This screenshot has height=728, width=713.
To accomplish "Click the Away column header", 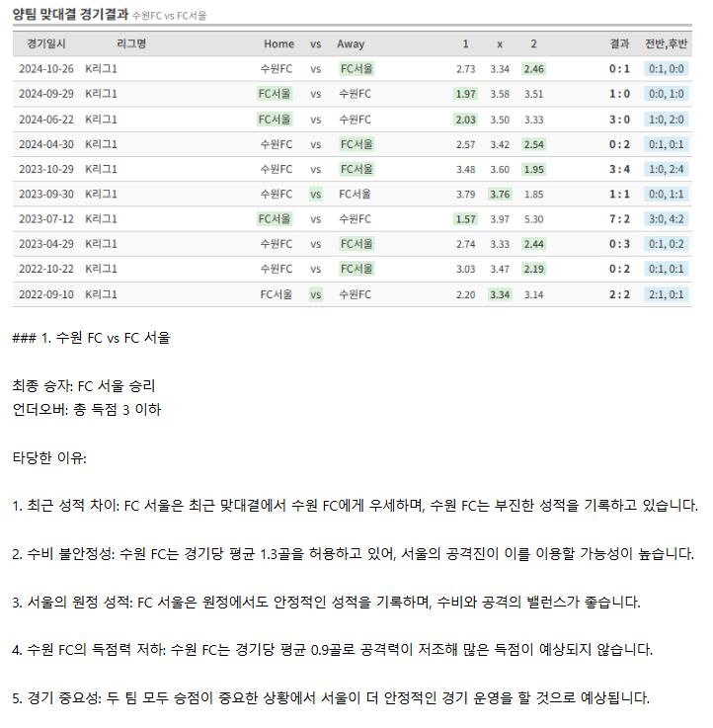I will (x=351, y=44).
